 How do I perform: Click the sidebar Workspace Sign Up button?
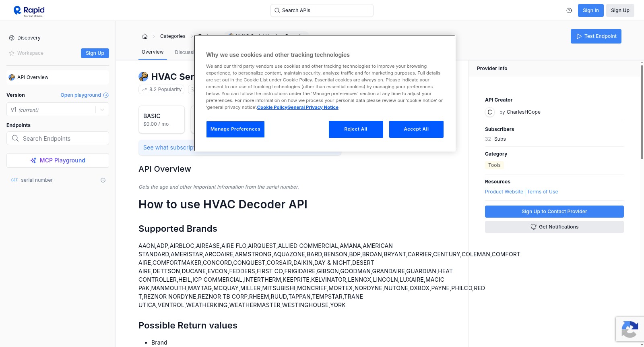[x=95, y=53]
